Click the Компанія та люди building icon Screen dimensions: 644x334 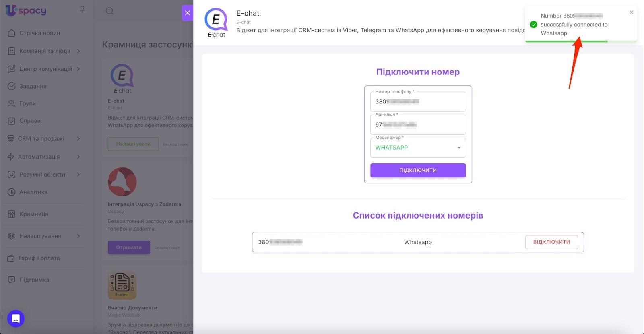(x=11, y=51)
